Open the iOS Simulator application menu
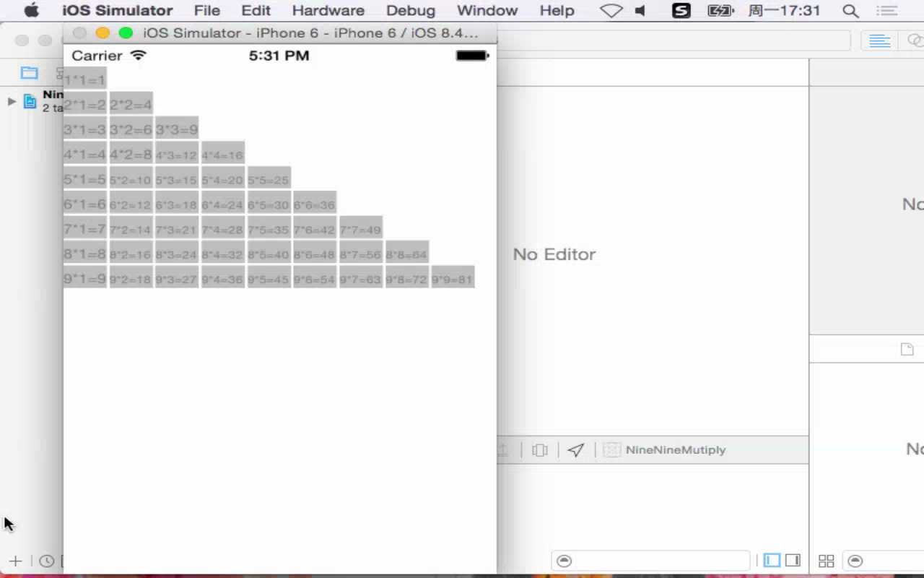 click(117, 10)
